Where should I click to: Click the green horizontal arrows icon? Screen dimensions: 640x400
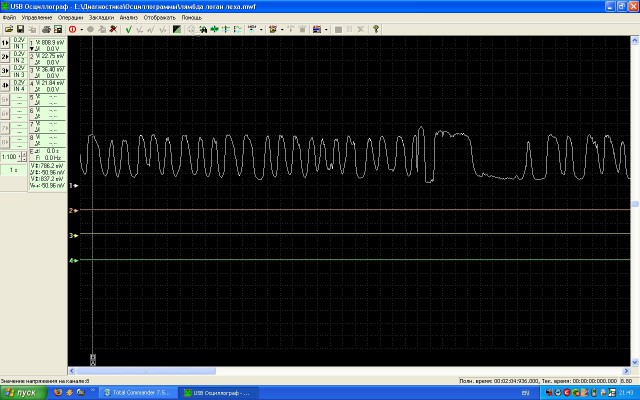[214, 29]
